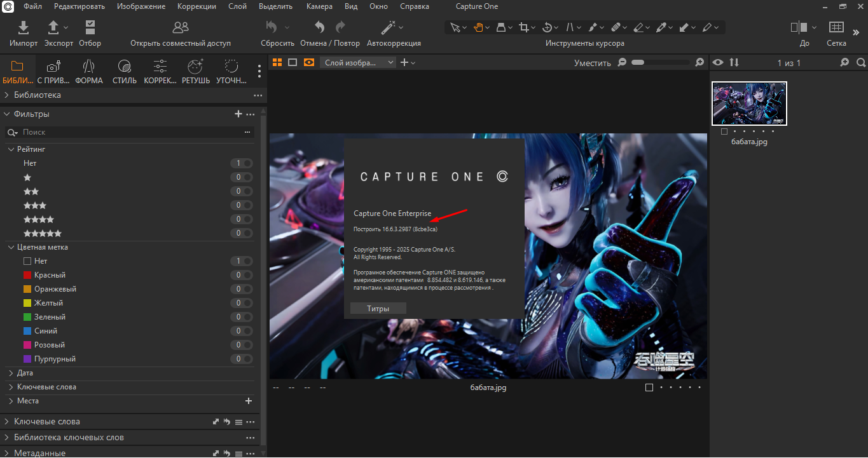Open the Отбор tool
The image size is (868, 458).
tap(90, 27)
